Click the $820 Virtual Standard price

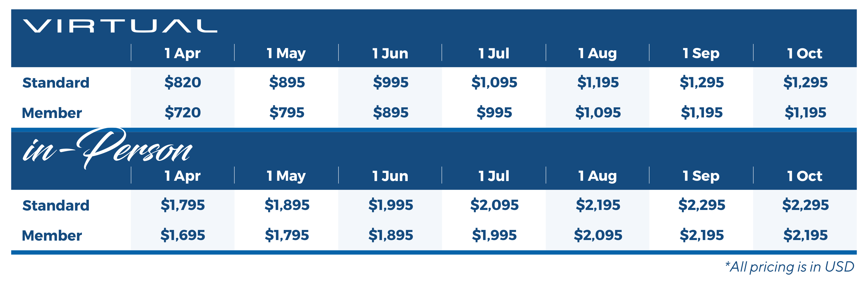183,82
